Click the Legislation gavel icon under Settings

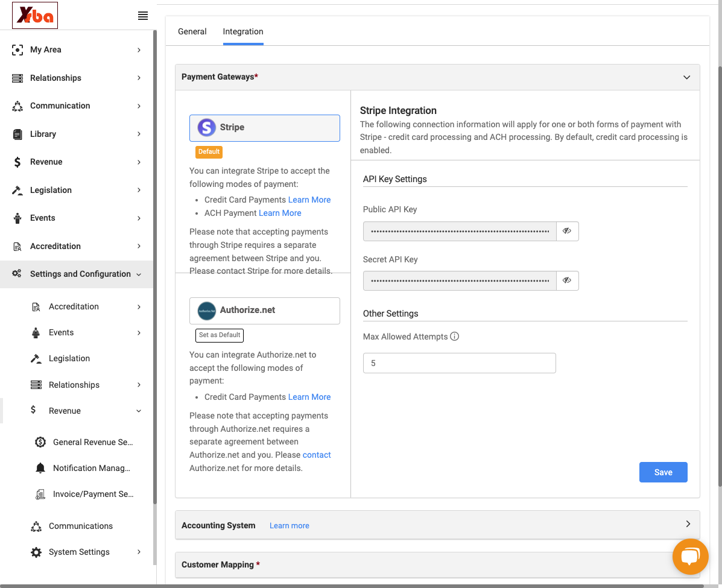[36, 359]
